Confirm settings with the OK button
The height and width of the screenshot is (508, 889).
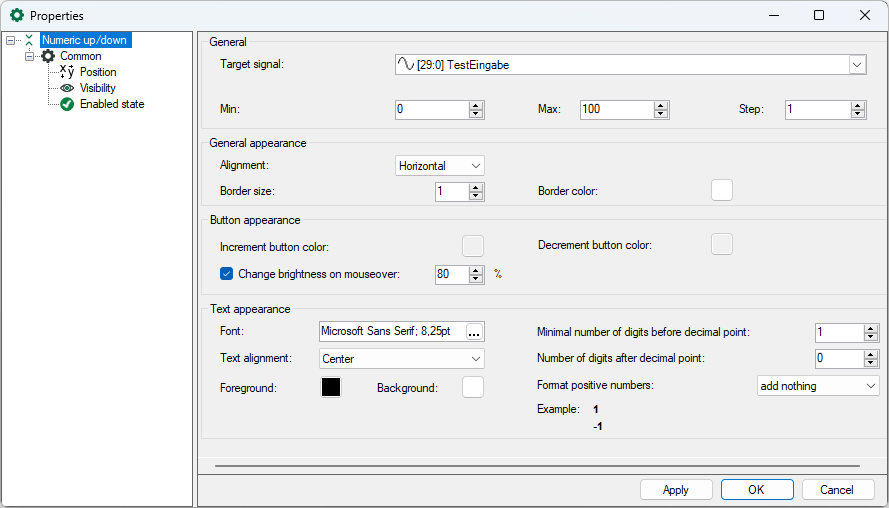(x=756, y=490)
